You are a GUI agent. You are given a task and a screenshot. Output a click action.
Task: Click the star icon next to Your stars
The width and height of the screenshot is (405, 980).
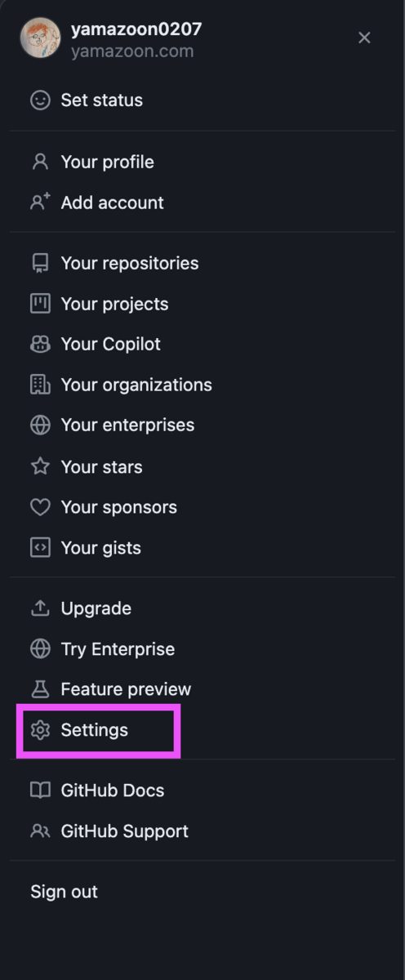pos(40,466)
